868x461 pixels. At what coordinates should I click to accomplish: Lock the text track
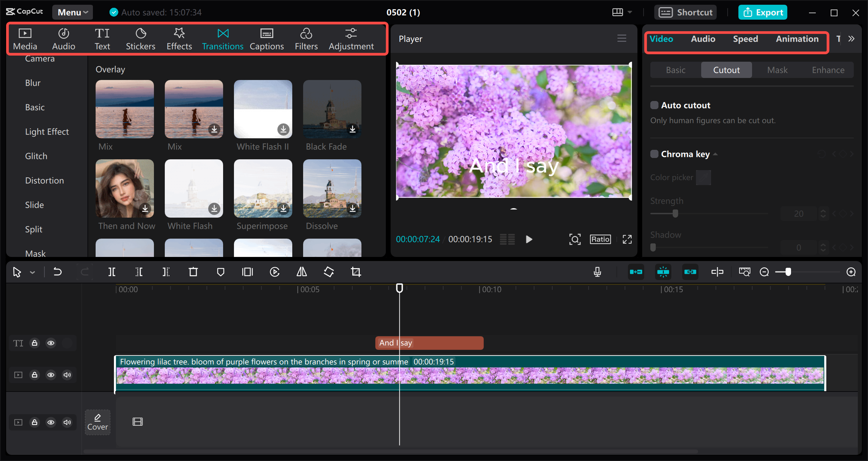pos(35,343)
